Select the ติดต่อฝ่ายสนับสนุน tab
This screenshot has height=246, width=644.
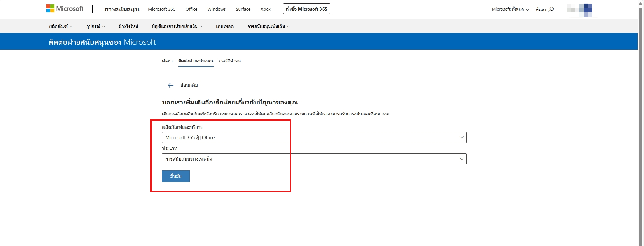pos(196,61)
